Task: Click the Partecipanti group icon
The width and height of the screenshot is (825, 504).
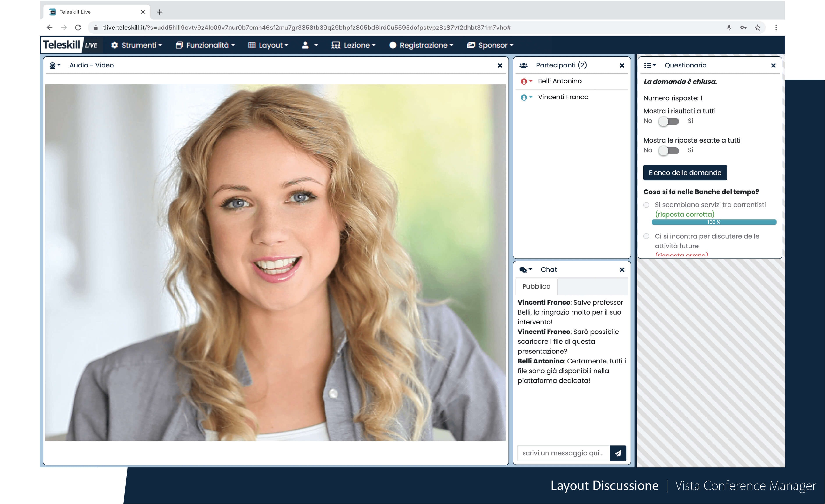Action: (x=523, y=66)
